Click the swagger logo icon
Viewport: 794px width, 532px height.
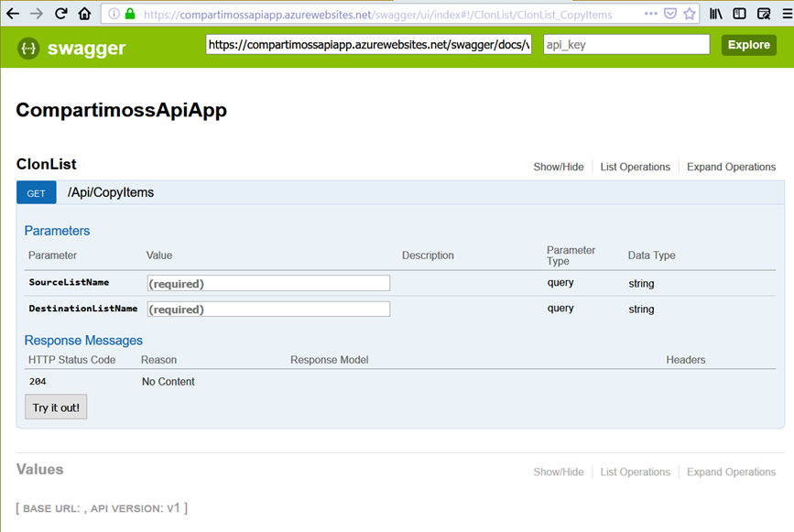pos(27,49)
